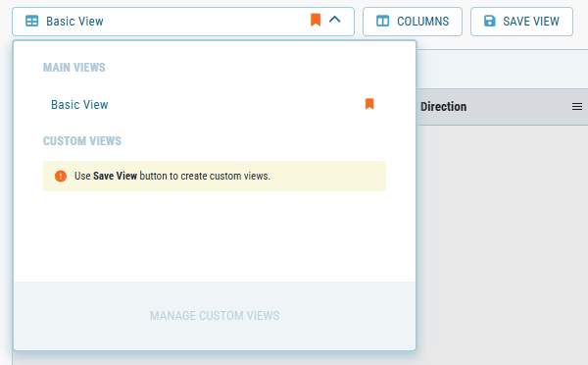Click the Custom Views section heading

pos(82,141)
